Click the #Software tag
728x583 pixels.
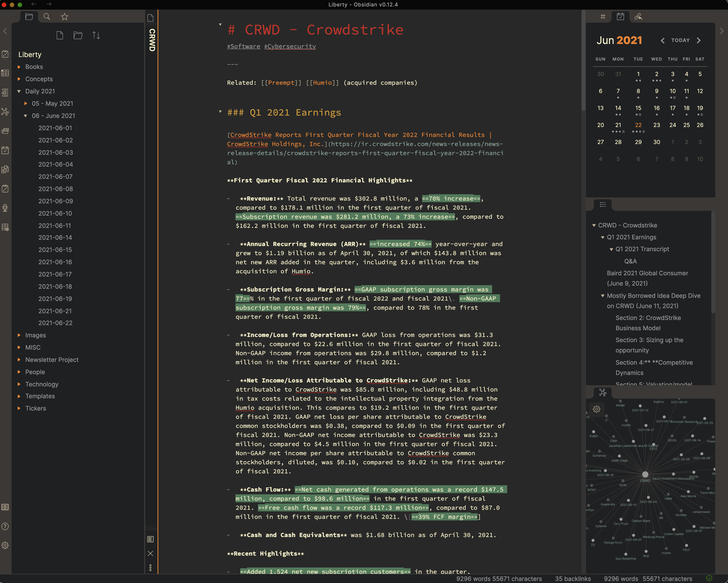[x=243, y=46]
